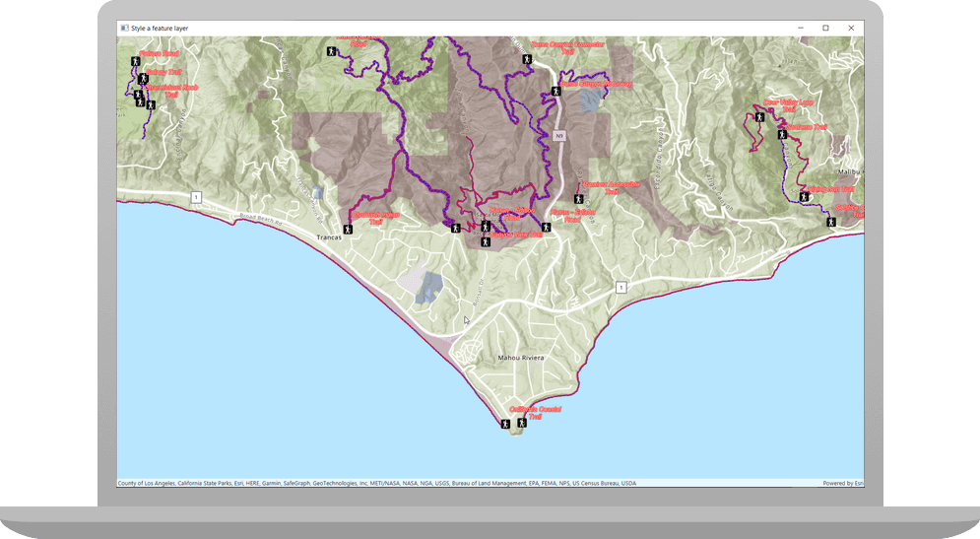Select the Mahou Riviera map label
This screenshot has width=980, height=539.
(520, 358)
